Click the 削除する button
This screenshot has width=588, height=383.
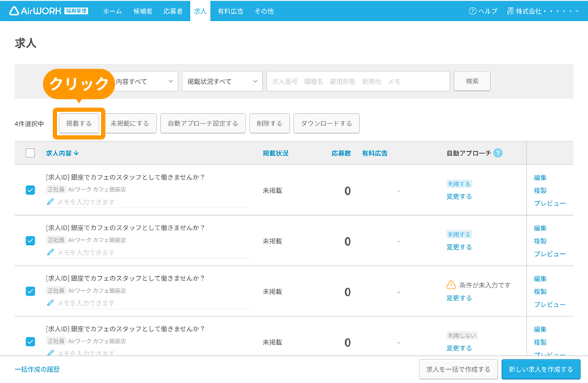click(269, 124)
